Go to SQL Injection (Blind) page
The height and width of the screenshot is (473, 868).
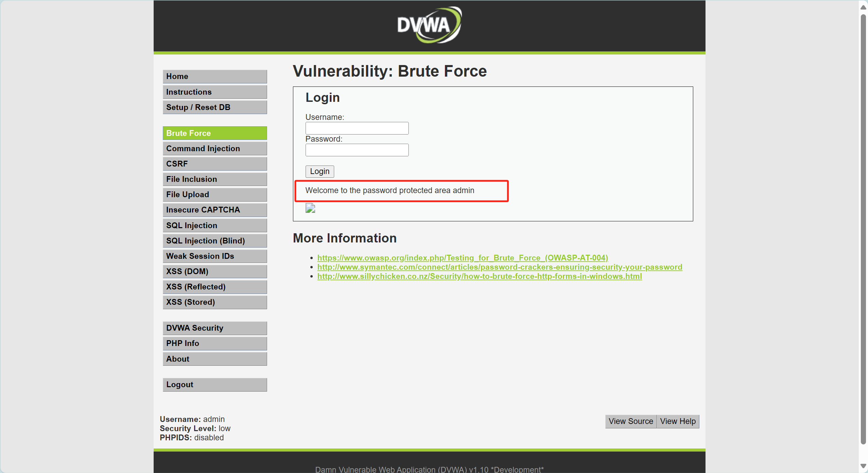pyautogui.click(x=215, y=241)
